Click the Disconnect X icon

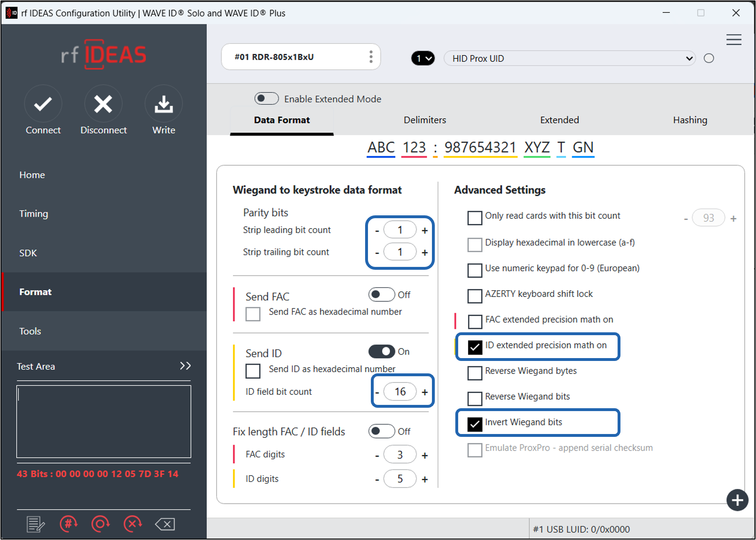coord(103,104)
